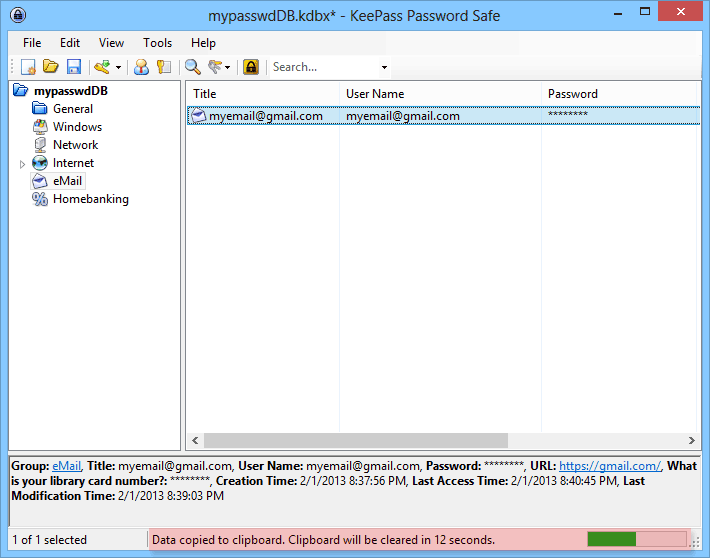Click the myemail@gmail.com user name cell

pyautogui.click(x=403, y=116)
